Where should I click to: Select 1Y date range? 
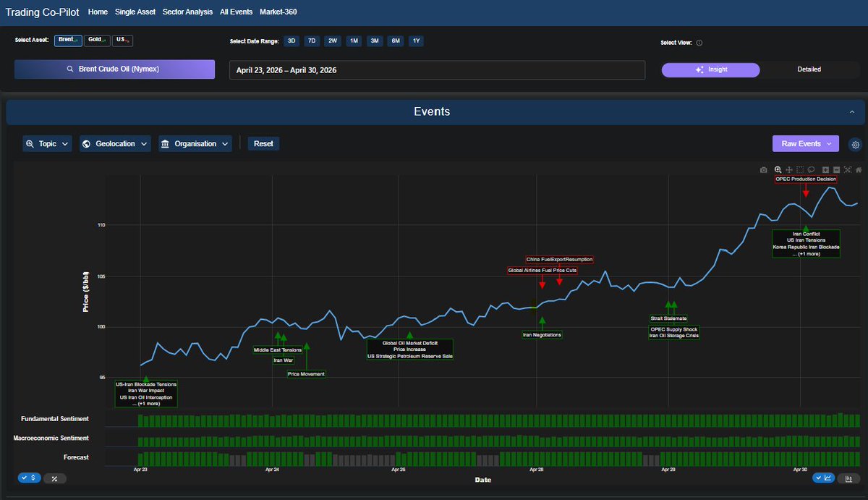point(417,41)
